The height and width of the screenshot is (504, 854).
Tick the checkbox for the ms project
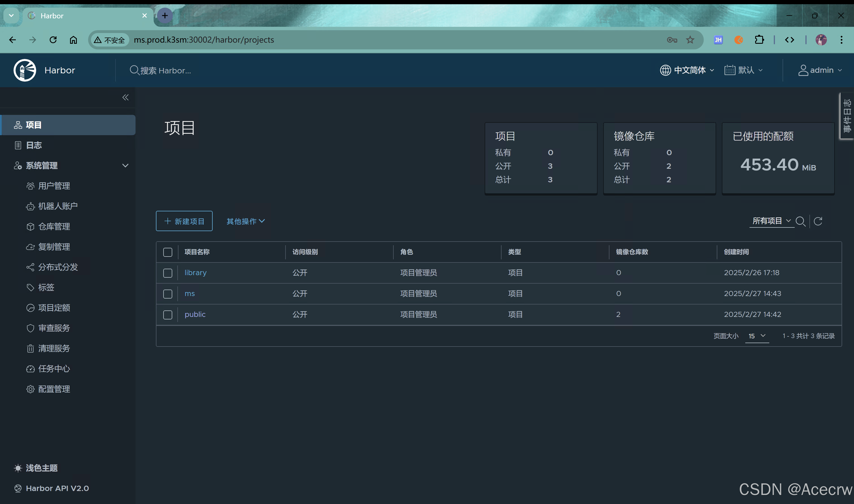(x=167, y=294)
